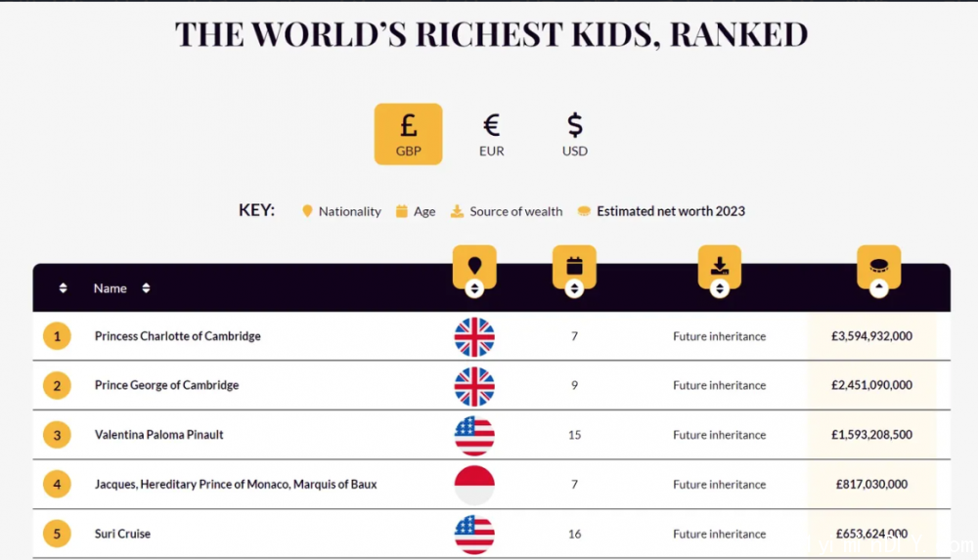The width and height of the screenshot is (978, 560).
Task: Click the US flag for Suri Cruise
Action: (474, 535)
